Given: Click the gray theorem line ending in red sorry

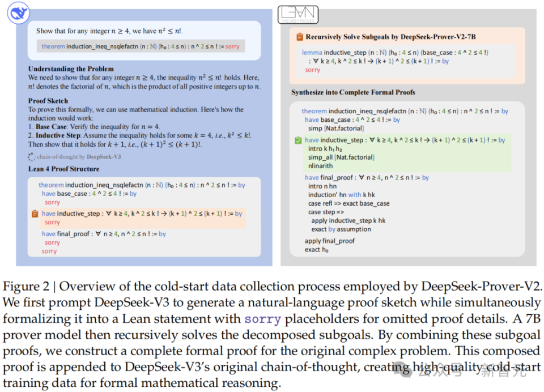Looking at the screenshot, I should point(141,46).
